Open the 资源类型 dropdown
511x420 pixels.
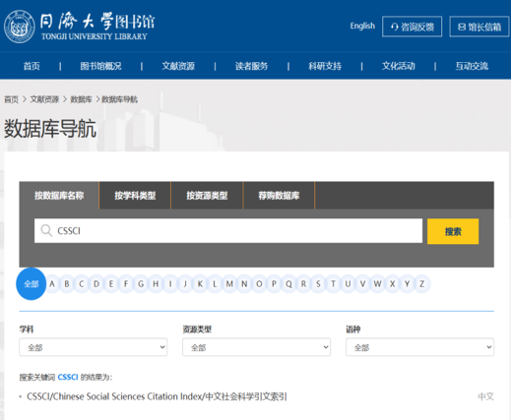pyautogui.click(x=256, y=347)
